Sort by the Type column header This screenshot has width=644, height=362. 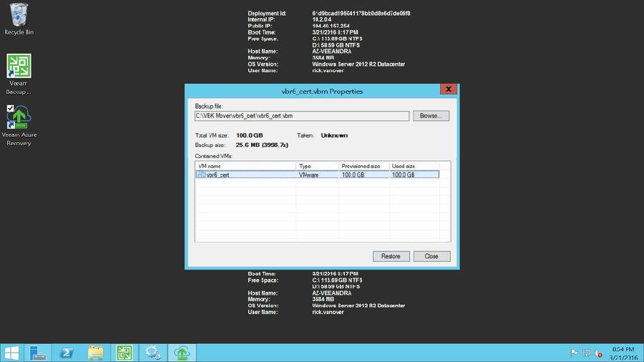click(x=317, y=166)
